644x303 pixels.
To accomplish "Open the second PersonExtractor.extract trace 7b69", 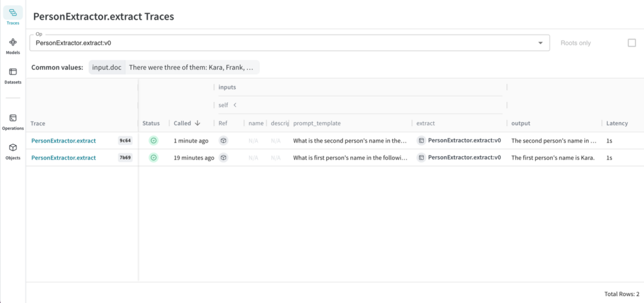I will [x=64, y=157].
